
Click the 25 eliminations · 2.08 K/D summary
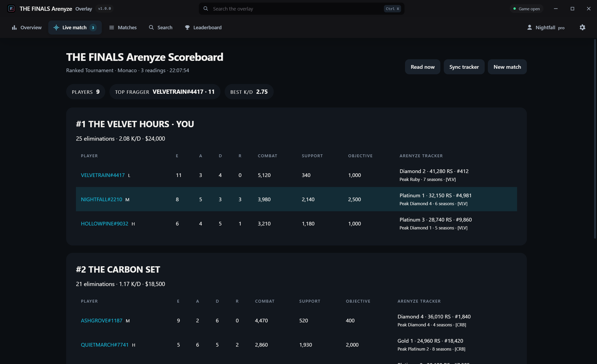point(121,139)
